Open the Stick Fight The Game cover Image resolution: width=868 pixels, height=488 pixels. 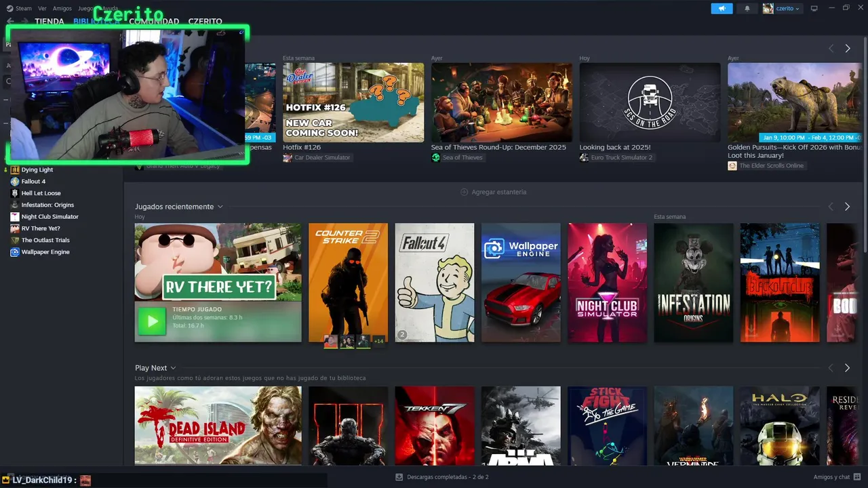(607, 426)
